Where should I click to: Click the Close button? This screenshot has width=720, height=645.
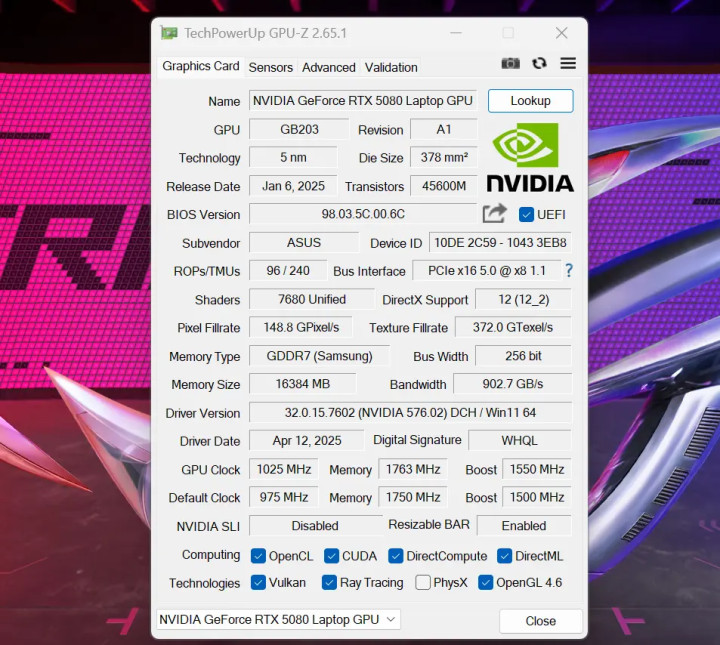540,621
